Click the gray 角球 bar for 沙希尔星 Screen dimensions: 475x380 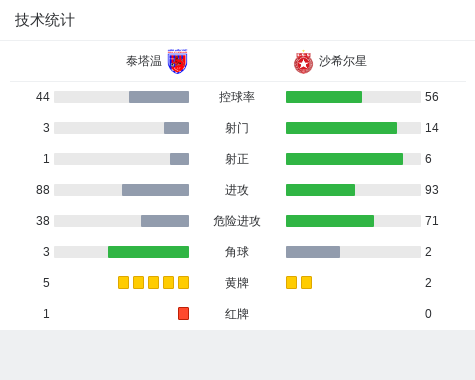313,252
